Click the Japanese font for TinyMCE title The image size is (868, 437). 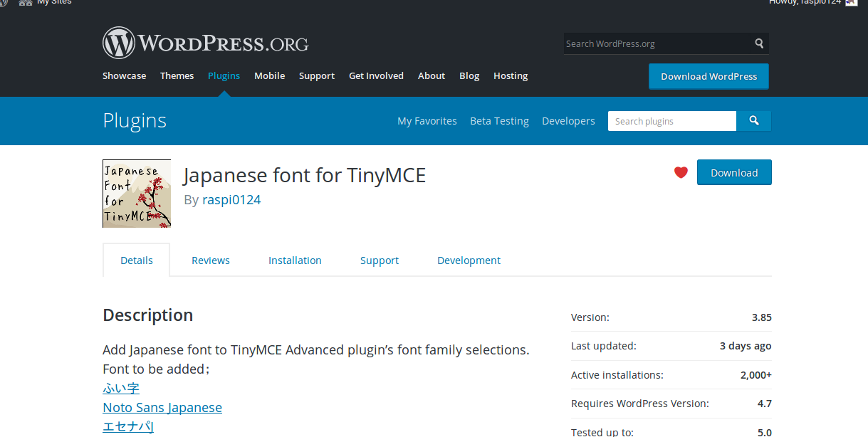[305, 174]
